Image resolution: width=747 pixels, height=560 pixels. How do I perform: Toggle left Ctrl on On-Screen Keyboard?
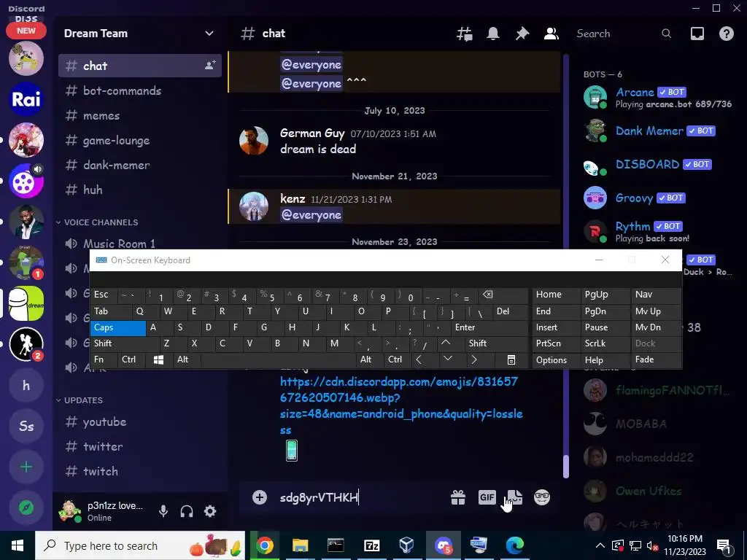(131, 359)
